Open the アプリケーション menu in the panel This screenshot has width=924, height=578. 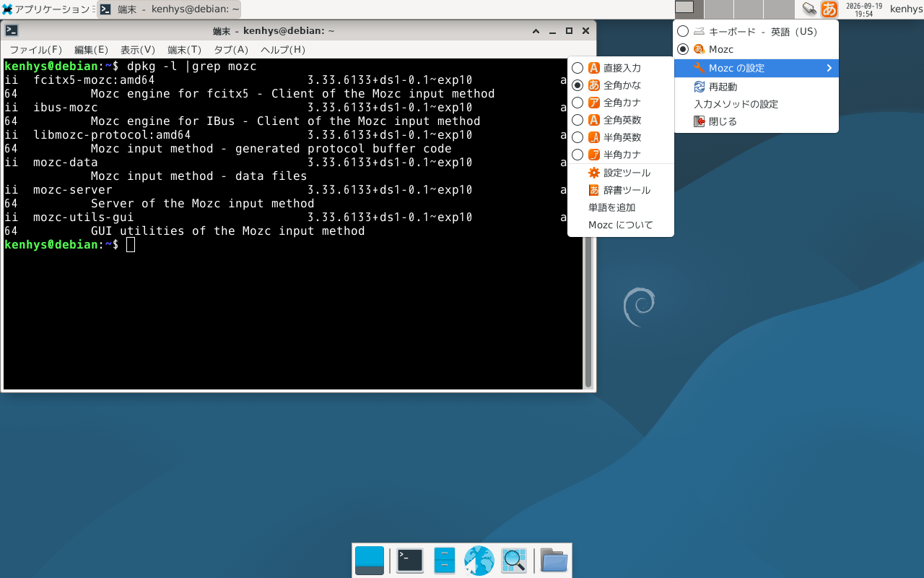(x=48, y=9)
